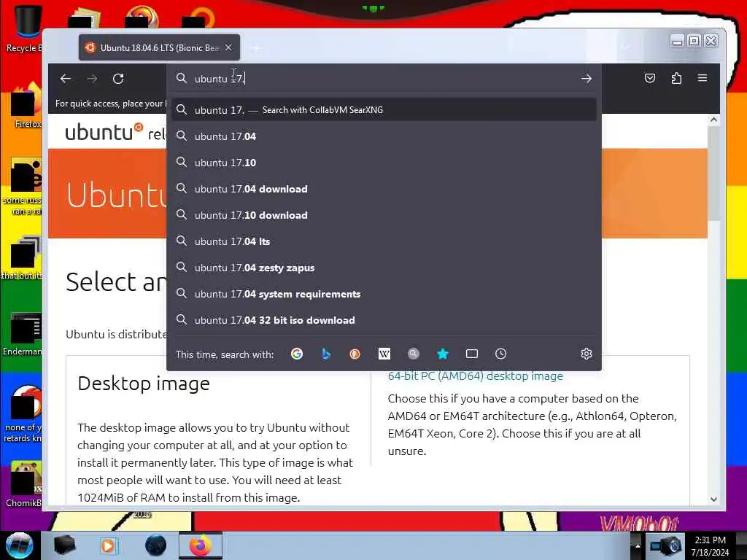The height and width of the screenshot is (560, 747).
Task: Search this time with Google icon
Action: click(297, 354)
